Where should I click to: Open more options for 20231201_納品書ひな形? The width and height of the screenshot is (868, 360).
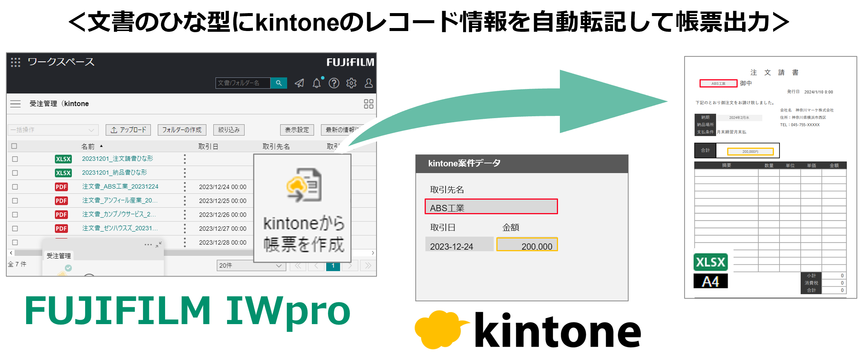185,173
